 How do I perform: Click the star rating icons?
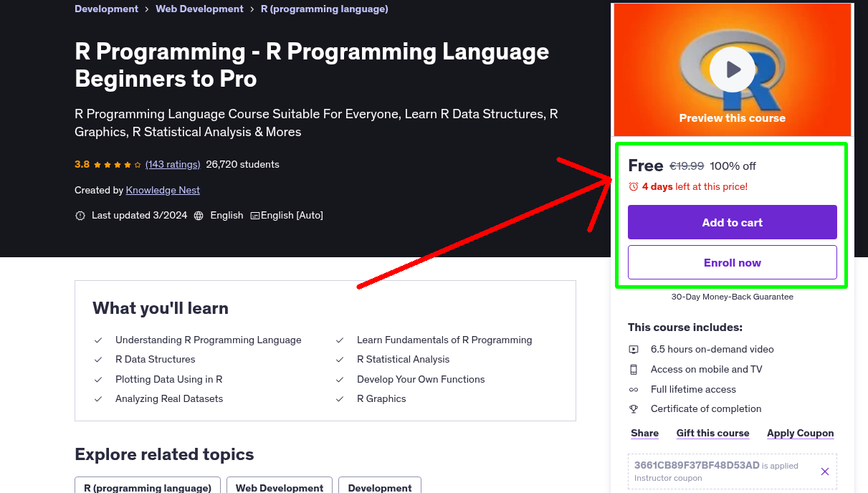[x=118, y=164]
